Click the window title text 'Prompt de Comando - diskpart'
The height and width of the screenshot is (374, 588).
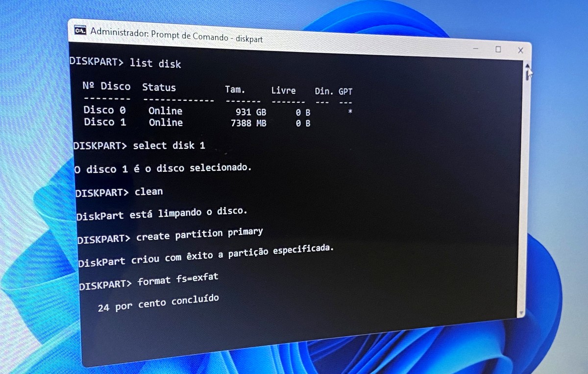207,35
